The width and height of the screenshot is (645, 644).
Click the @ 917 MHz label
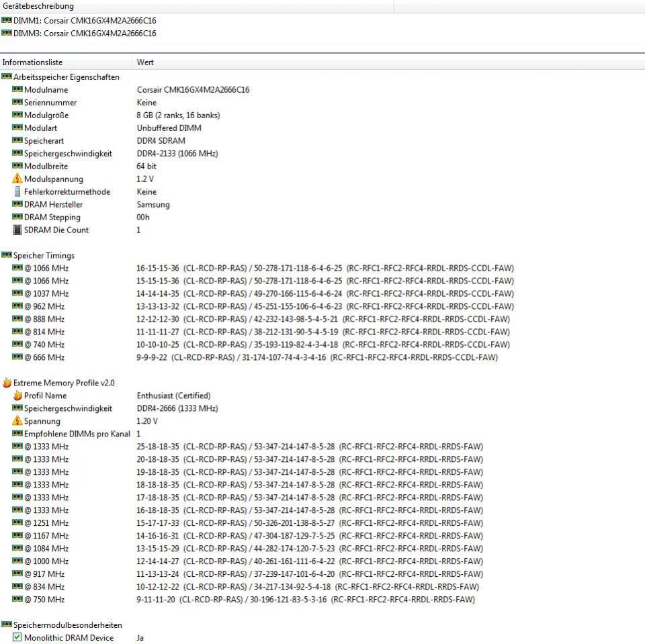pos(44,574)
